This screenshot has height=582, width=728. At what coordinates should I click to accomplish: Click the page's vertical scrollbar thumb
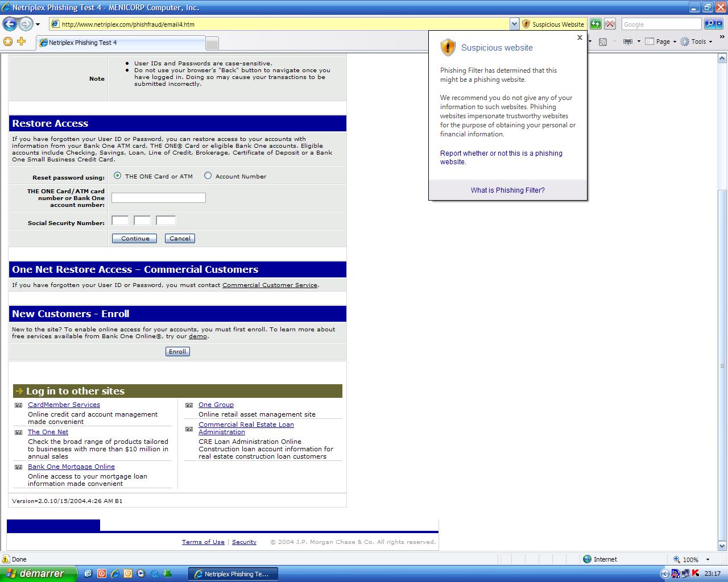click(722, 364)
